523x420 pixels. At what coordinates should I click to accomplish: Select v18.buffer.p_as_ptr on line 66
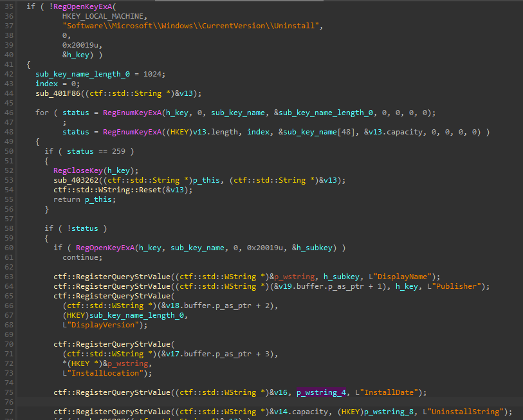pyautogui.click(x=208, y=306)
